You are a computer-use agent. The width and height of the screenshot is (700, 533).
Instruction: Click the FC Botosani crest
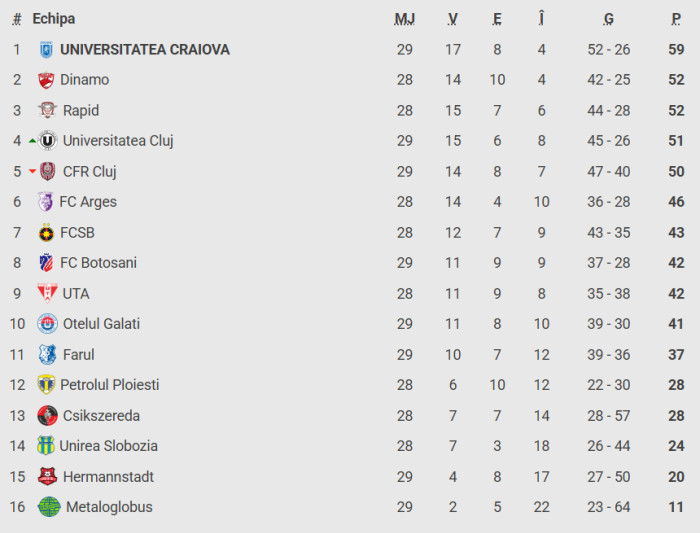pyautogui.click(x=45, y=263)
